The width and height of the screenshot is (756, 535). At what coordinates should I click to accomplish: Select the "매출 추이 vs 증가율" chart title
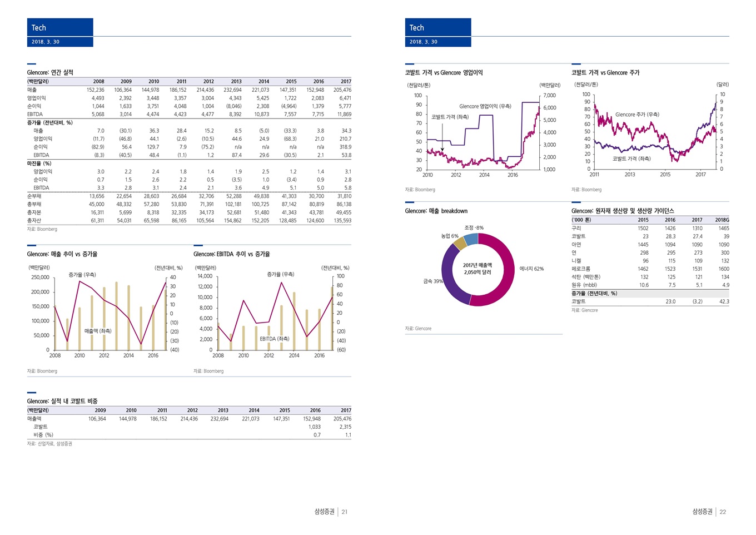pyautogui.click(x=62, y=254)
